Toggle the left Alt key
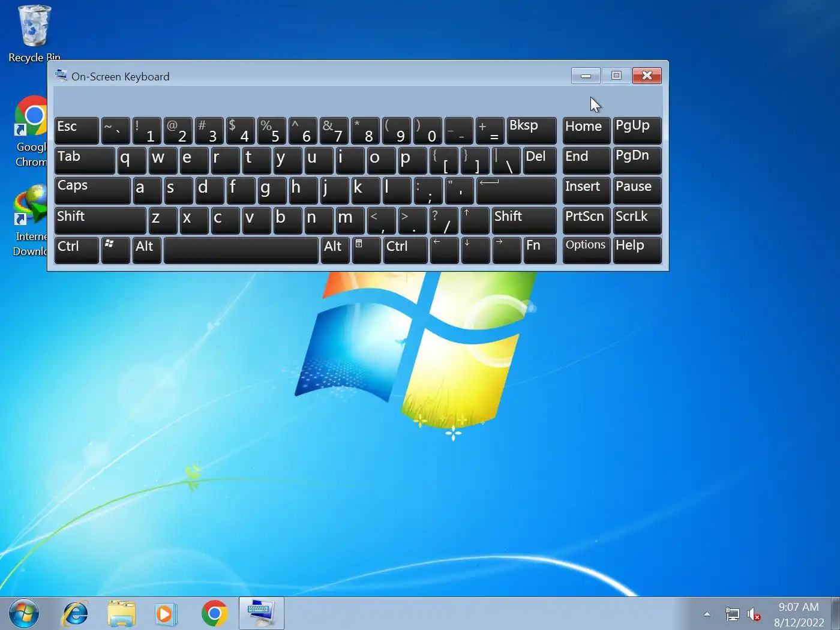840x630 pixels. click(x=146, y=250)
